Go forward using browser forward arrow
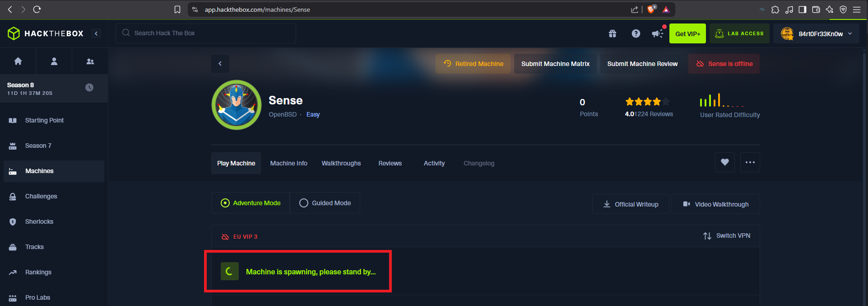Viewport: 868px width, 306px height. 23,9
